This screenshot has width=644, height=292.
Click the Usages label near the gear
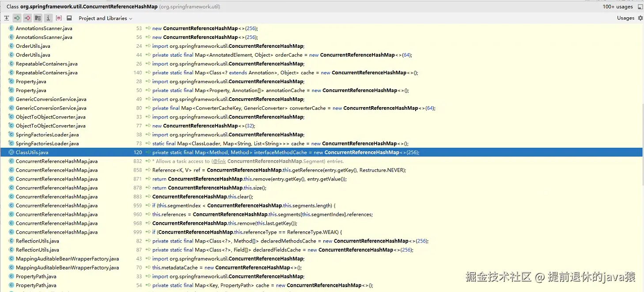point(625,18)
